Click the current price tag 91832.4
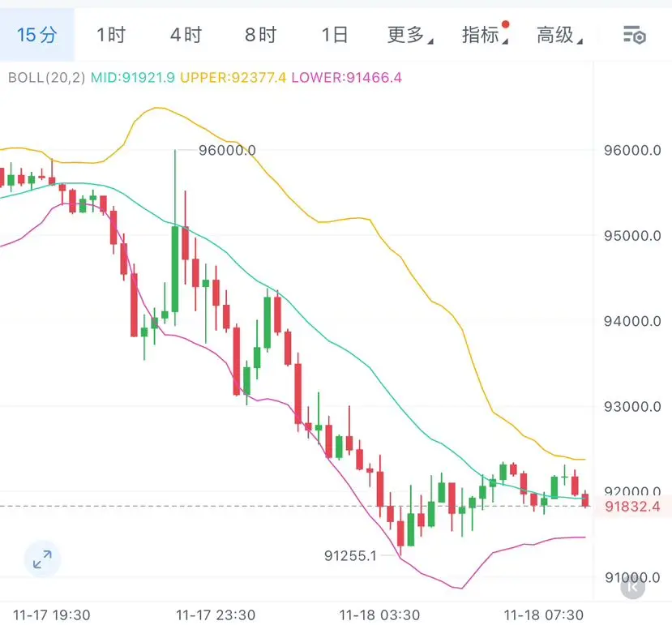This screenshot has width=672, height=625. click(632, 507)
